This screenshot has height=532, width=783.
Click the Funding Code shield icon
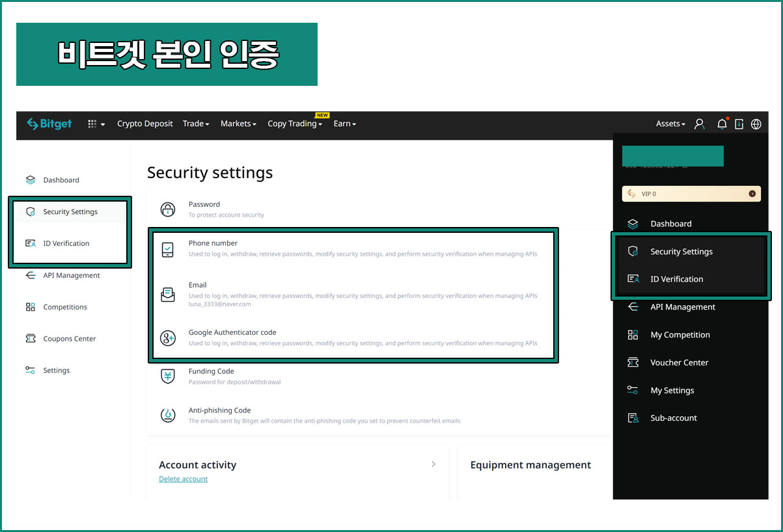(x=168, y=376)
